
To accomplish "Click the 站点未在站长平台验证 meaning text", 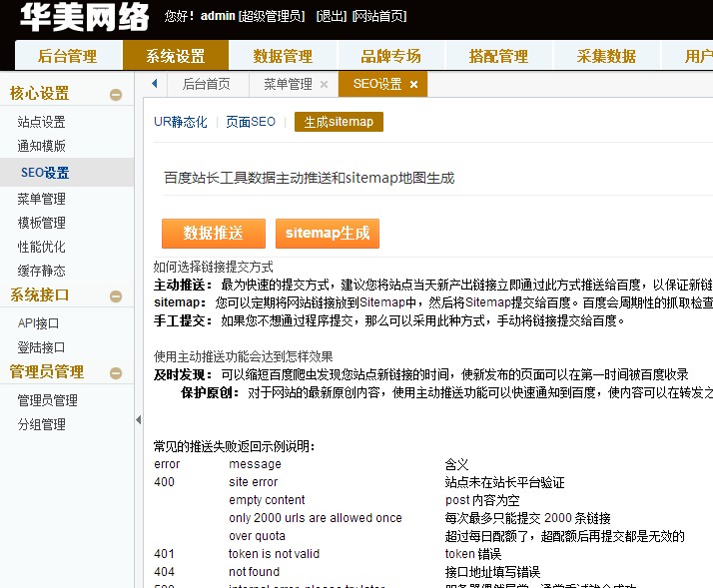I will coord(504,482).
